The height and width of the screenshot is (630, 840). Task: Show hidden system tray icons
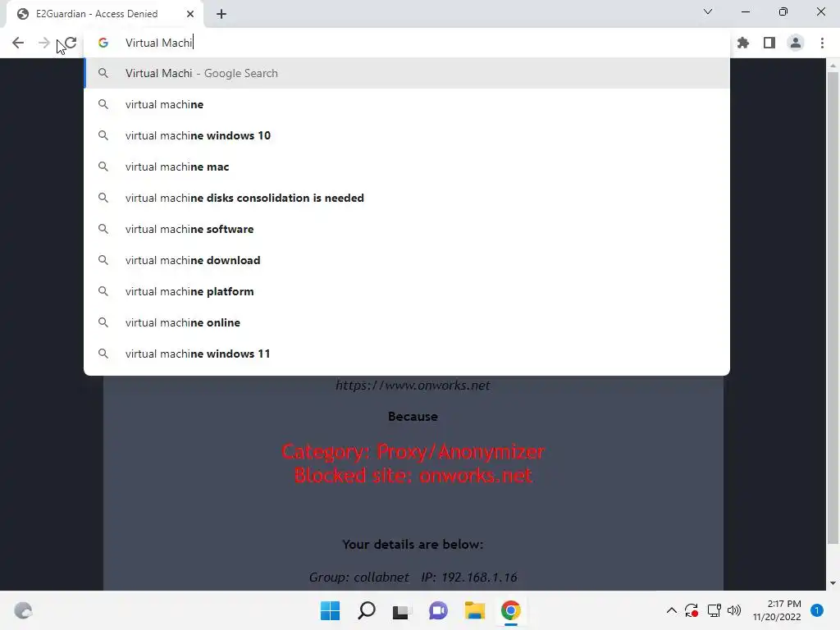671,610
